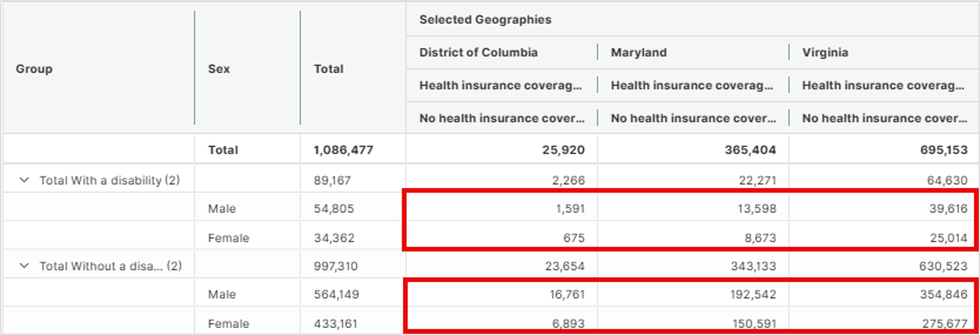Select Maryland male without disability value 192,542
980x335 pixels.
[x=756, y=294]
